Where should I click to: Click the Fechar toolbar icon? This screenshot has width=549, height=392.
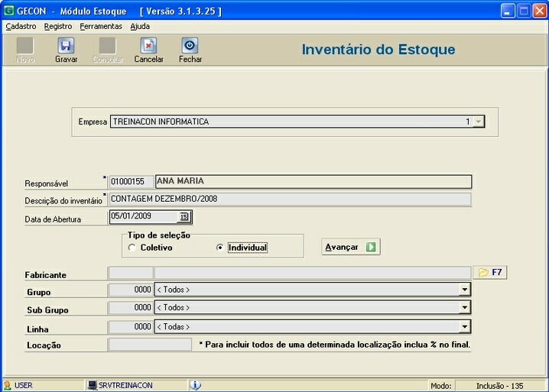point(190,46)
